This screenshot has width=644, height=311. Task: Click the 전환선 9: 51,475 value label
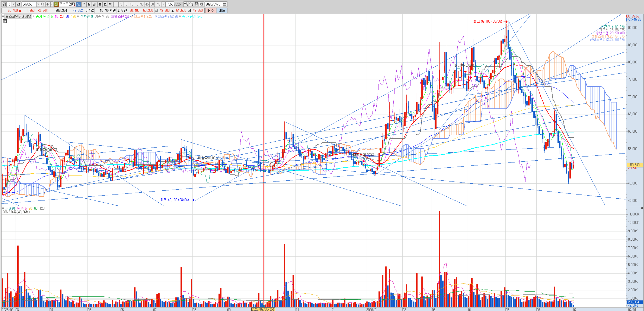(613, 27)
